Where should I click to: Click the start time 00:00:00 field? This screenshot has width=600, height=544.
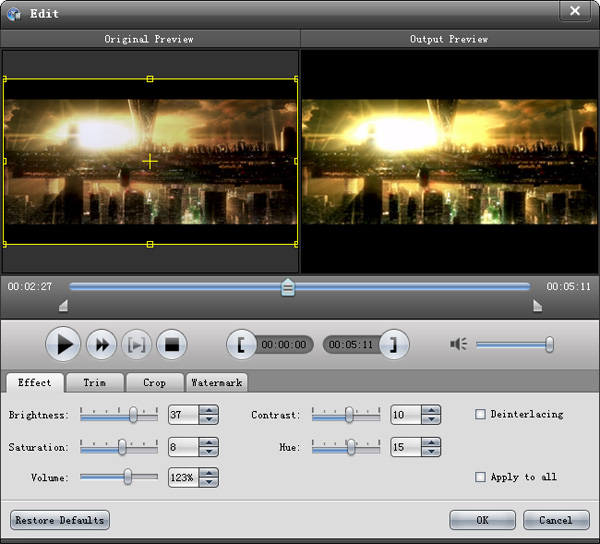(x=284, y=345)
